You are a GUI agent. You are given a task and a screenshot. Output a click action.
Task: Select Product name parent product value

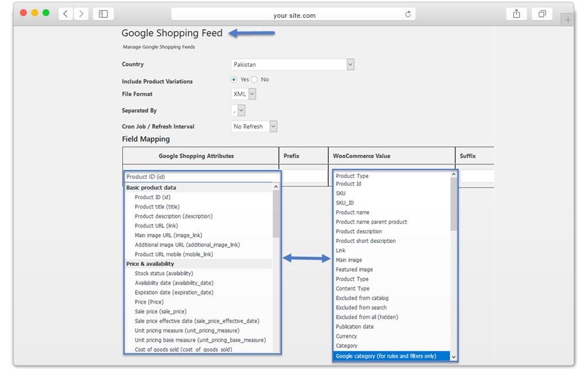[372, 222]
